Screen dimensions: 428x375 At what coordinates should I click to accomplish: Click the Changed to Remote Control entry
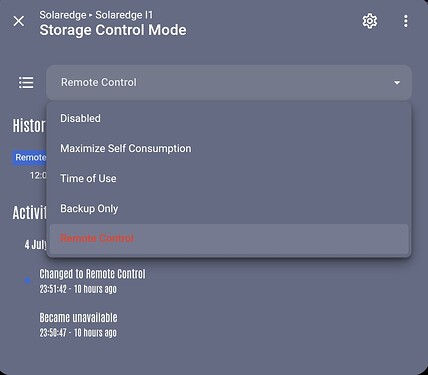coord(92,281)
